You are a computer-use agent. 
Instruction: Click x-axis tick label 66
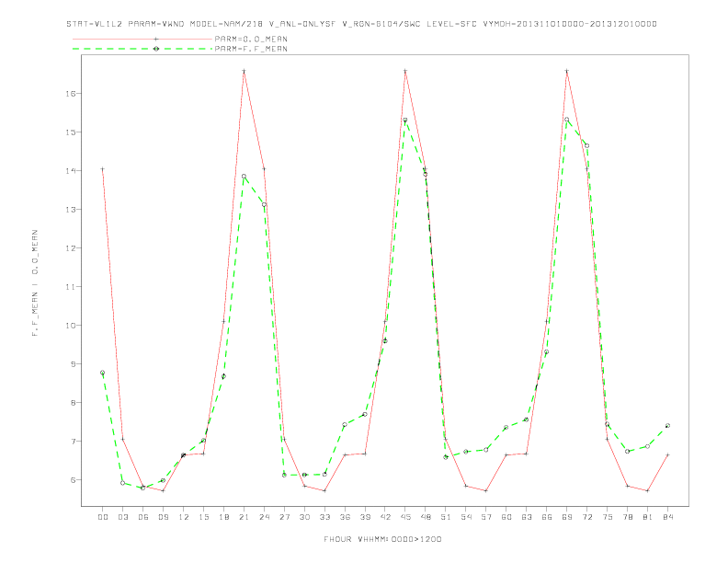(547, 517)
